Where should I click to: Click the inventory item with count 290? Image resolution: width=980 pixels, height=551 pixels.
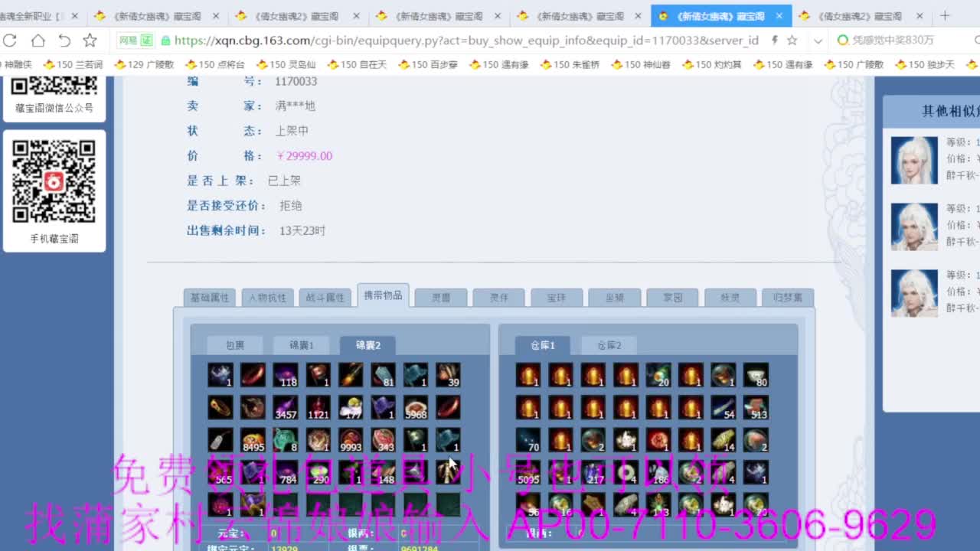pyautogui.click(x=318, y=472)
